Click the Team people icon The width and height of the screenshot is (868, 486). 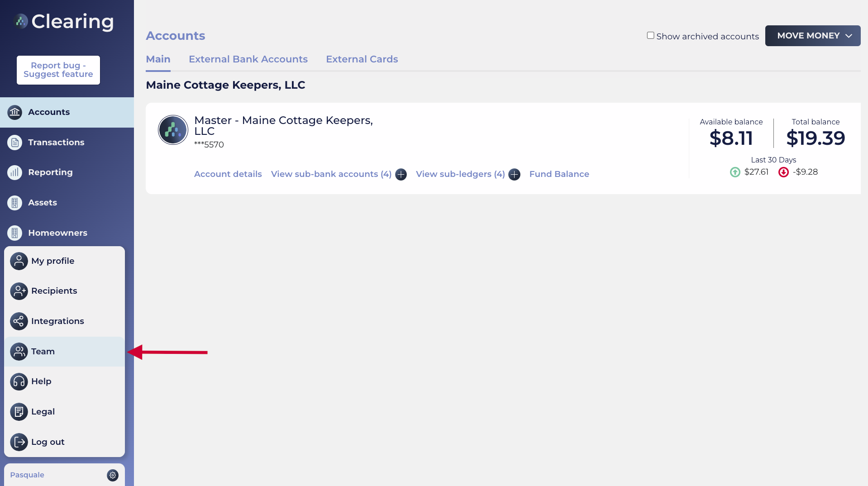19,352
